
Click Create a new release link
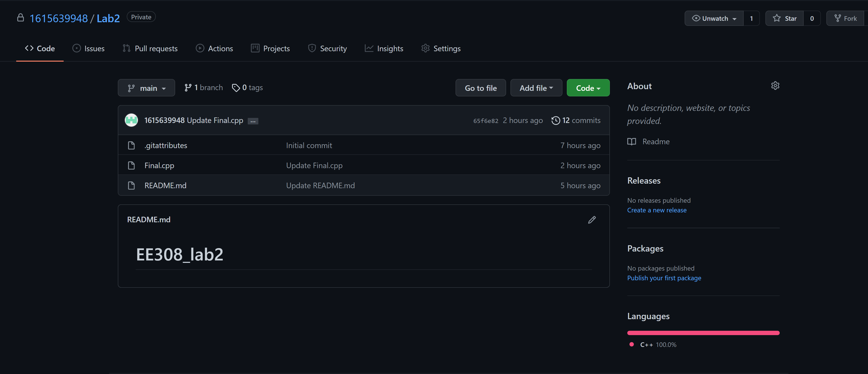click(656, 210)
